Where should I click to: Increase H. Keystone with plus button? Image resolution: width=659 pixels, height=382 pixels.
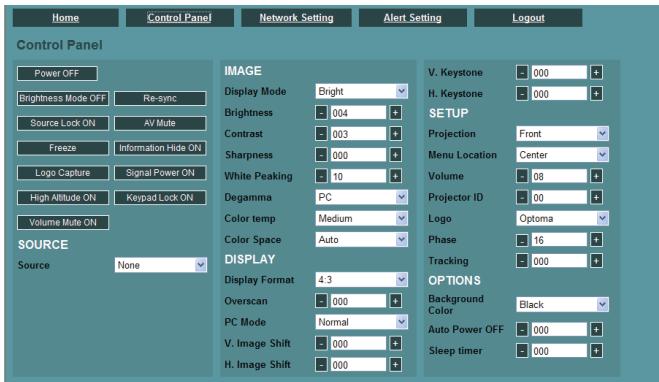point(596,94)
